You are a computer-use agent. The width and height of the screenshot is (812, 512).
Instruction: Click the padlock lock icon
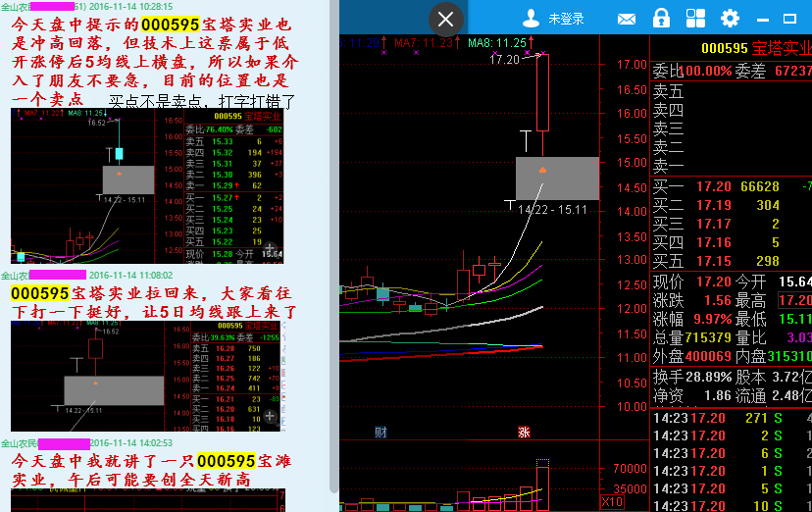click(x=661, y=19)
